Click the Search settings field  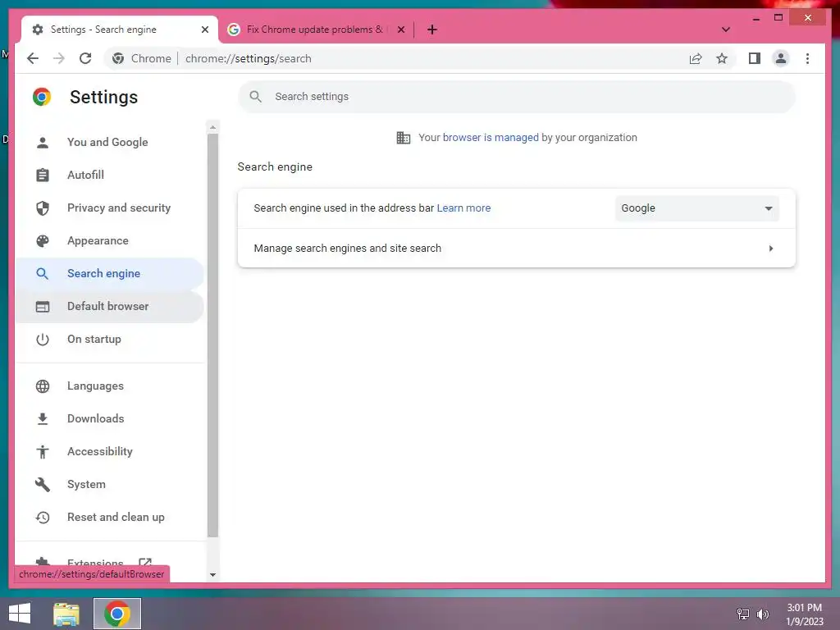tap(517, 97)
